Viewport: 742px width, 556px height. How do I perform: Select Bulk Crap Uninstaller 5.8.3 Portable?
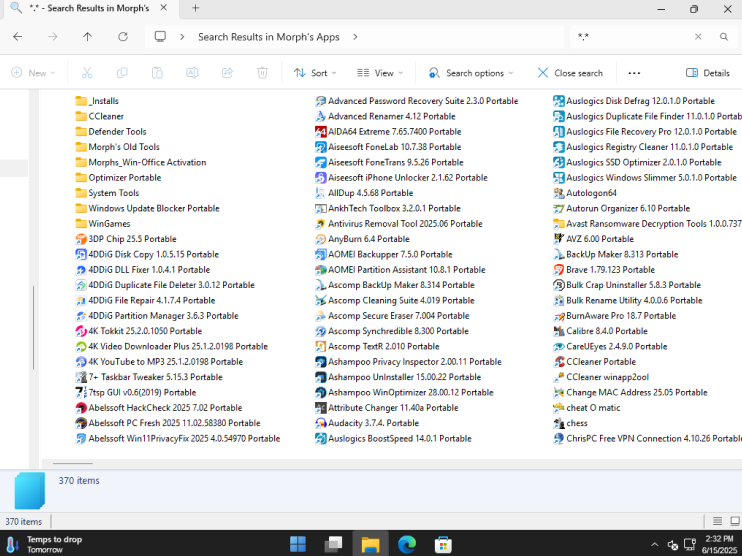(x=627, y=285)
